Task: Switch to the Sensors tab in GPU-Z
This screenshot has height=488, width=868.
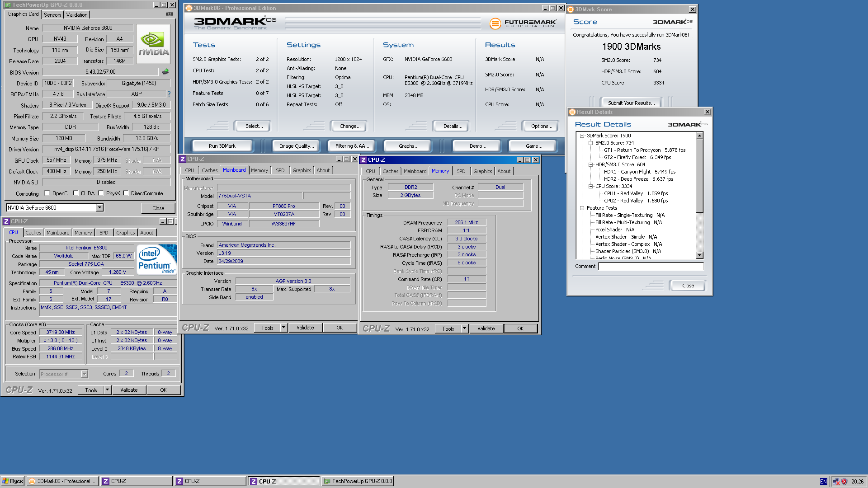Action: (52, 15)
